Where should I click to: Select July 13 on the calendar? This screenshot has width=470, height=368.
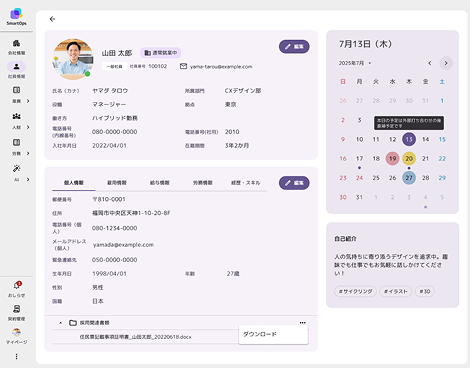[x=409, y=139]
